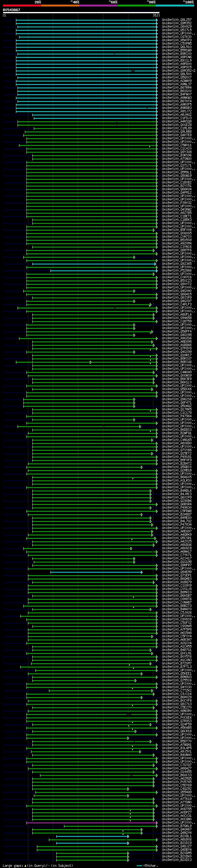This screenshot has width=197, height=868.
Task: Click the orange ~40% identity legend bar
Action: 60,6
